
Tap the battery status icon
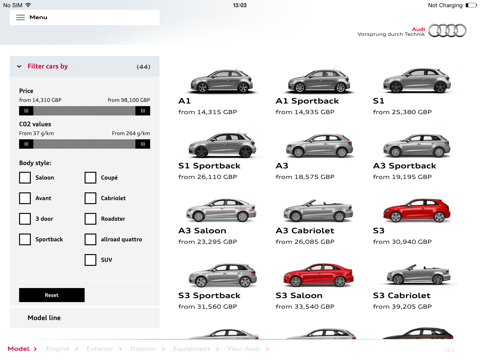tap(471, 5)
